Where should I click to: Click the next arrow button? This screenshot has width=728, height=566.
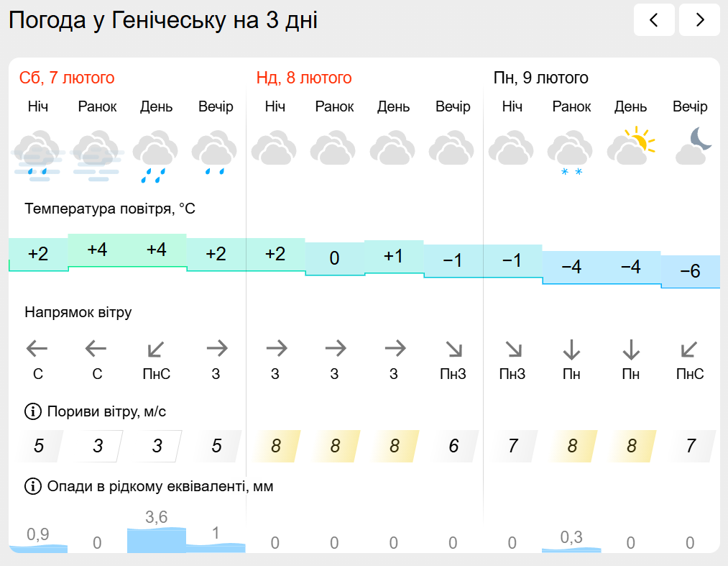coord(699,20)
